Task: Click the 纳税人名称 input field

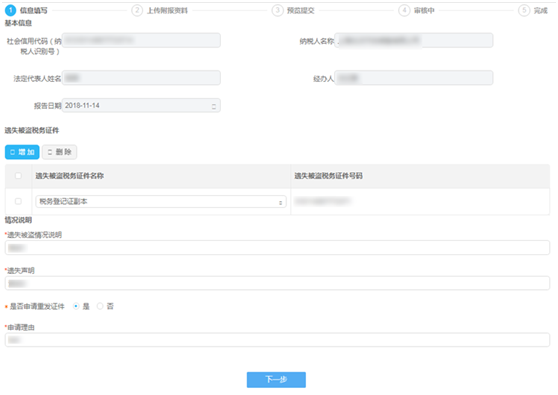Action: click(414, 40)
